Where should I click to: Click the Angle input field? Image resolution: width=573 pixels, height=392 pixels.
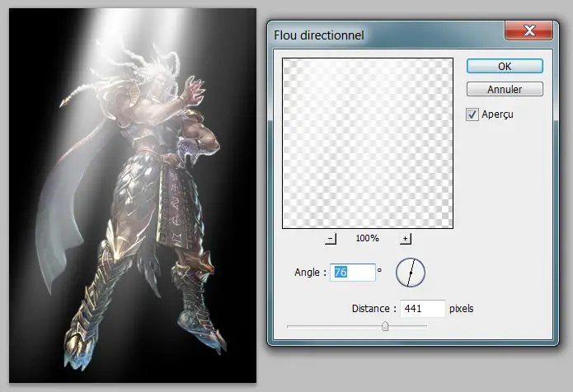pos(353,273)
